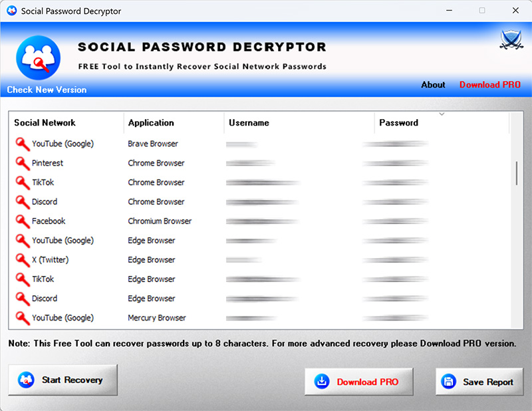
Task: Click the Social Password Decryptor logo in the banner
Action: [x=38, y=57]
